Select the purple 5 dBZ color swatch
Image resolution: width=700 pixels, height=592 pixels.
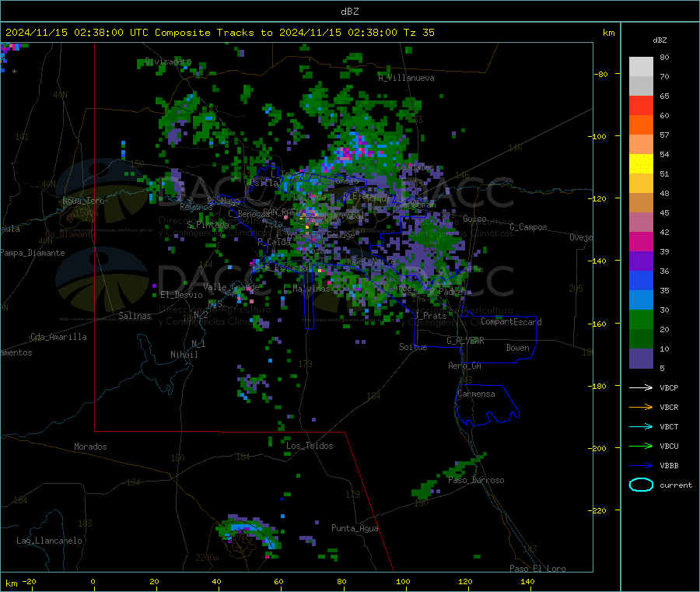[x=641, y=359]
